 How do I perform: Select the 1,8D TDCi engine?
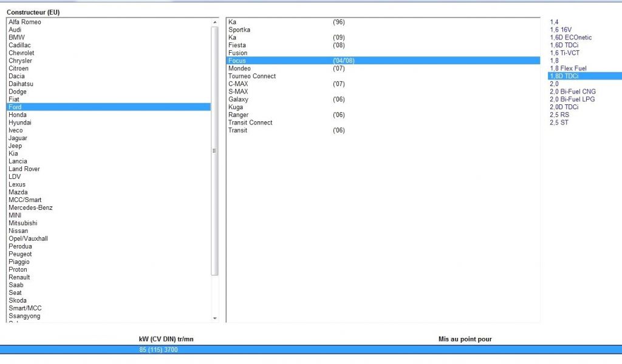pos(585,76)
